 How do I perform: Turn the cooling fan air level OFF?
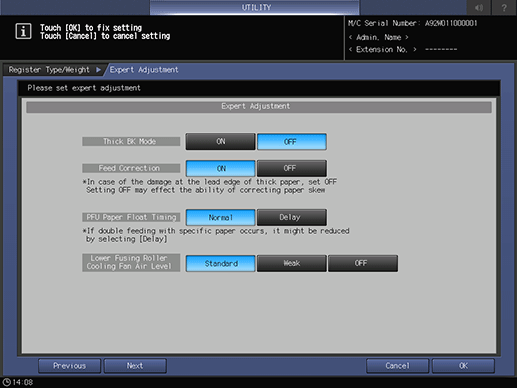363,263
